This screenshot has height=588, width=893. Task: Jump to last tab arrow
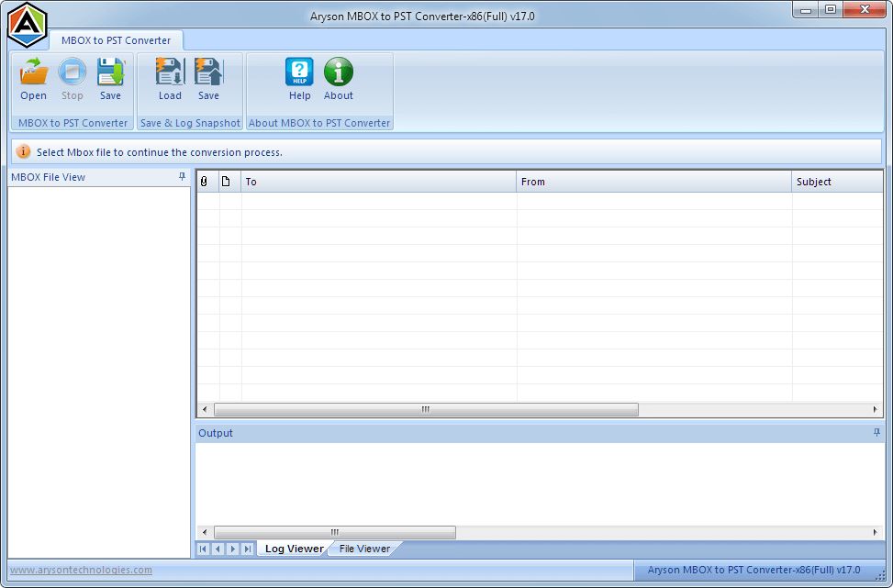coord(247,549)
